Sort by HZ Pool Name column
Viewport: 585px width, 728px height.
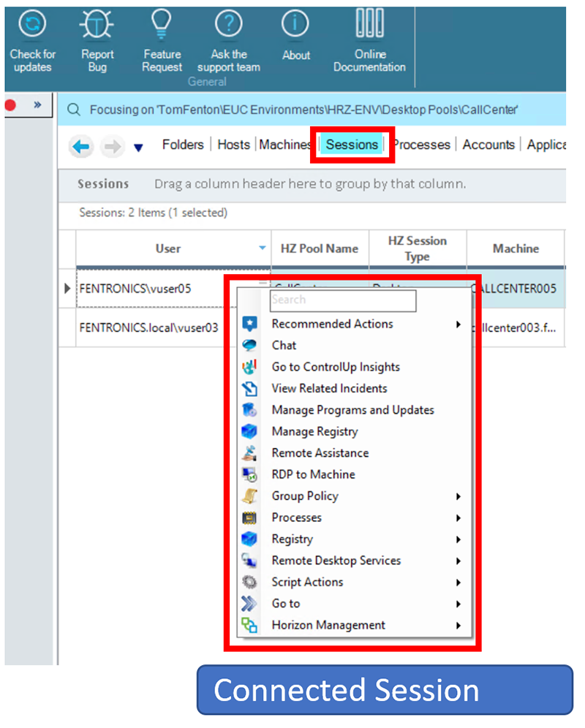[x=320, y=249]
